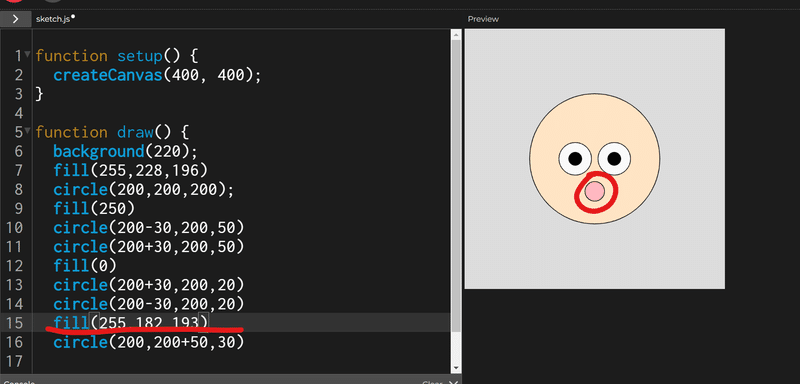Click the unsaved-changes dot beside sketch.js
This screenshot has width=800, height=384.
[x=73, y=17]
